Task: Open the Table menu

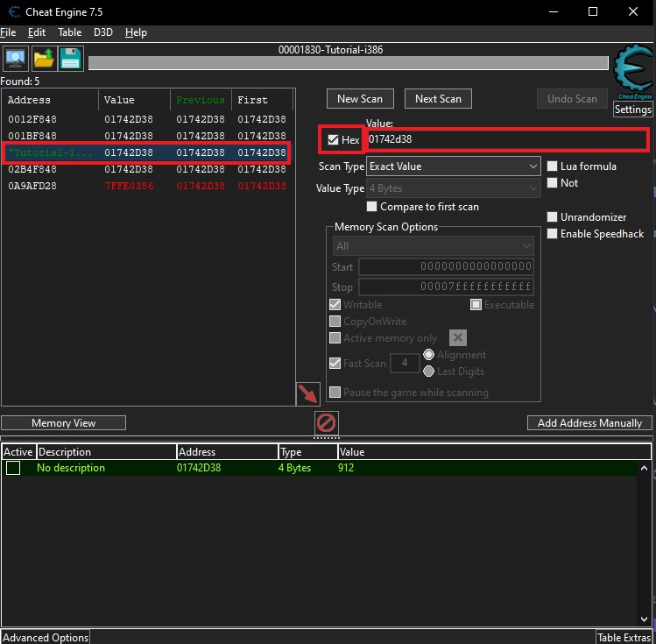Action: point(69,32)
